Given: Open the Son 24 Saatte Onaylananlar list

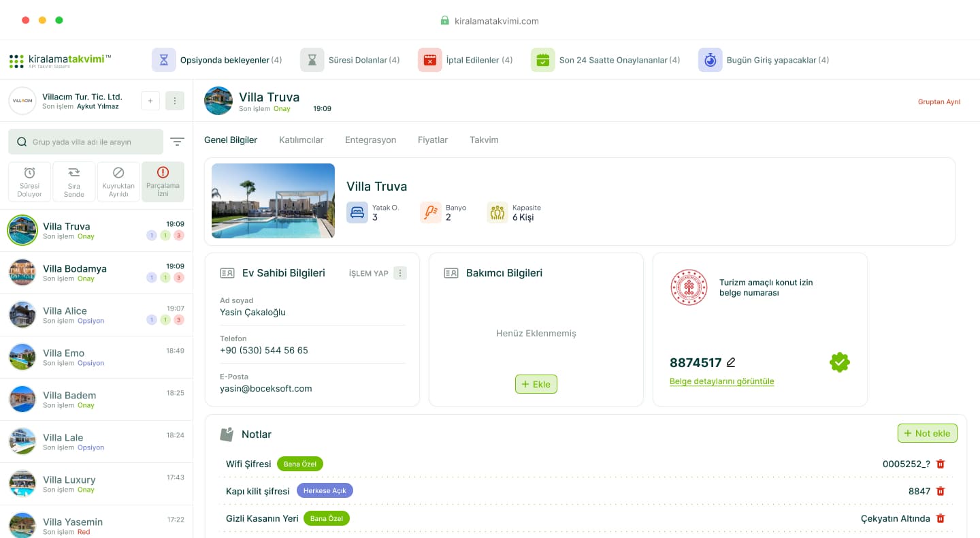Looking at the screenshot, I should pos(619,60).
